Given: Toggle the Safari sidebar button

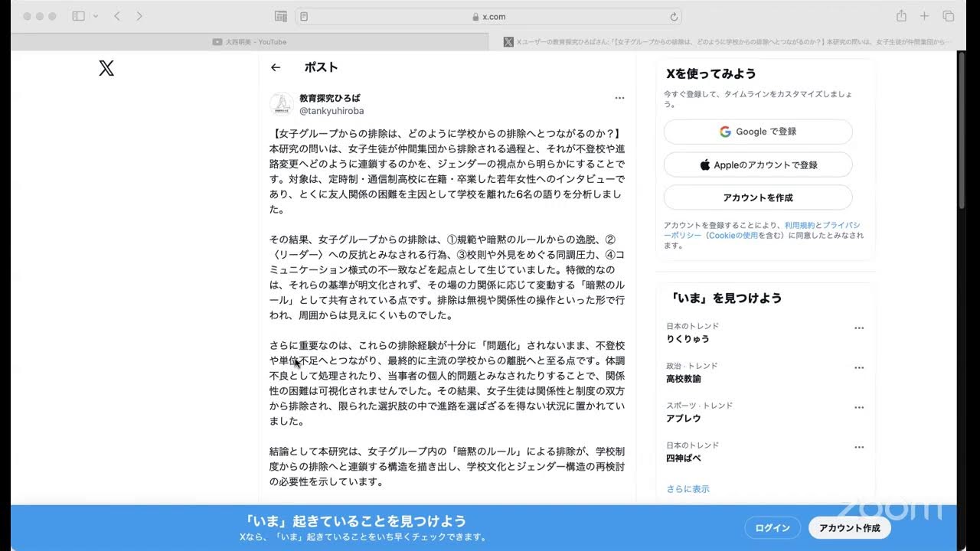Looking at the screenshot, I should point(78,16).
